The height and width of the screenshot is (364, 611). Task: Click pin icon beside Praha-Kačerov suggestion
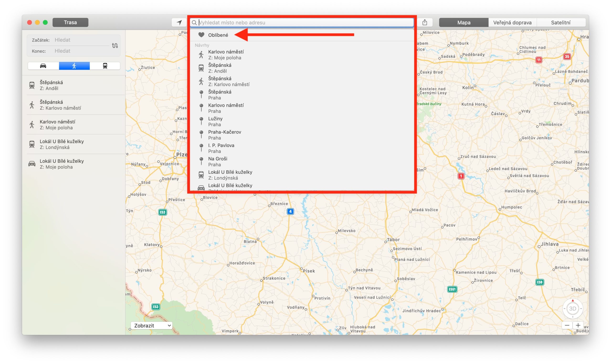tap(201, 134)
